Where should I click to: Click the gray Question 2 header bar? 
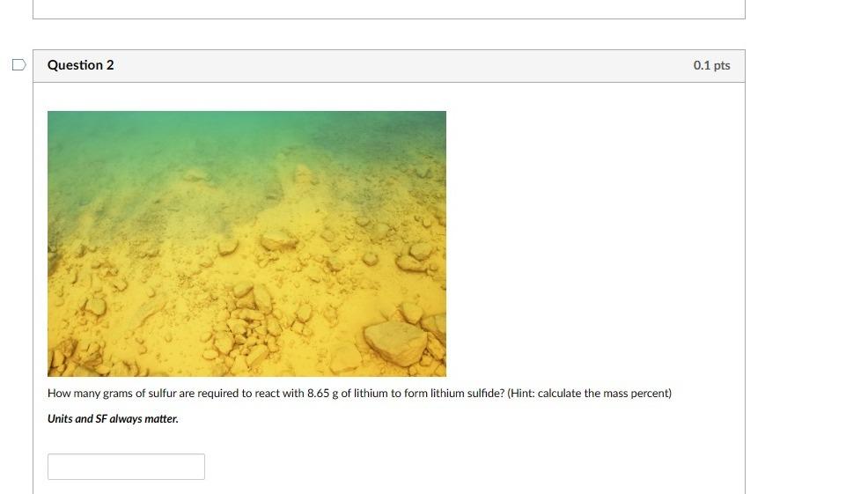click(x=388, y=66)
